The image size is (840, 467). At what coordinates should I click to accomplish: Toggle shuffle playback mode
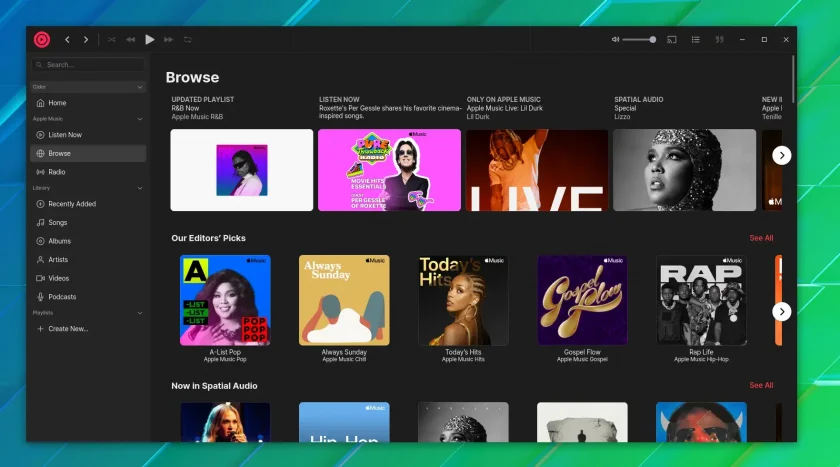coord(111,40)
